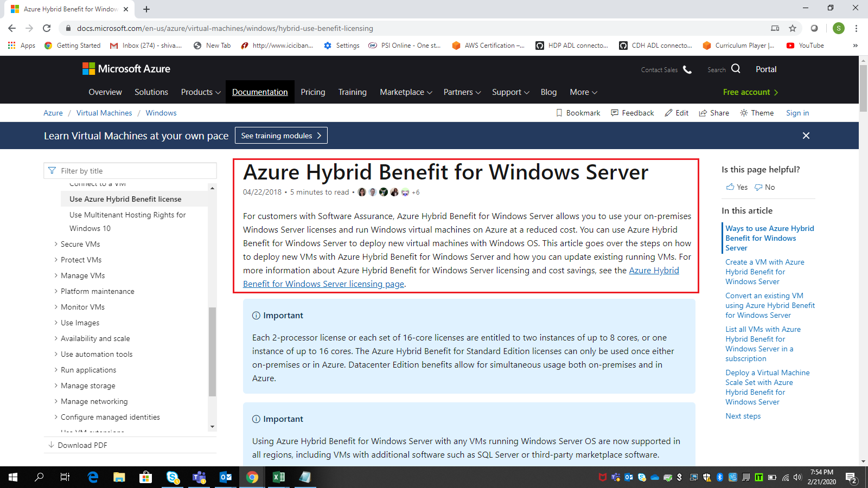This screenshot has height=488, width=868.
Task: Expand the Manage storage tree node
Action: click(56, 386)
